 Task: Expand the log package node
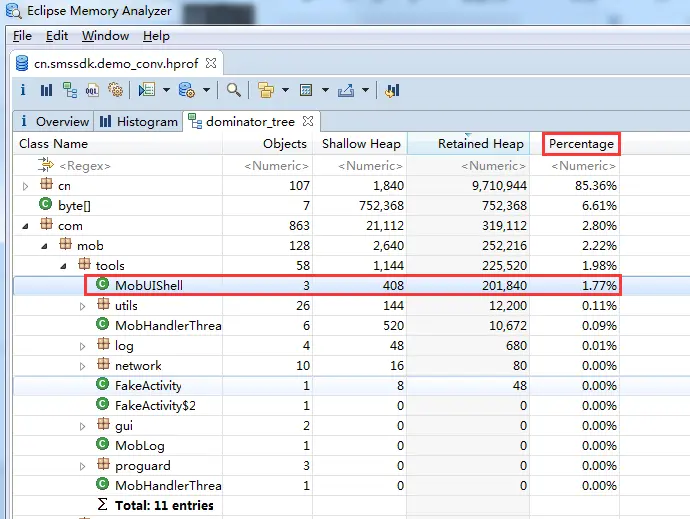82,346
